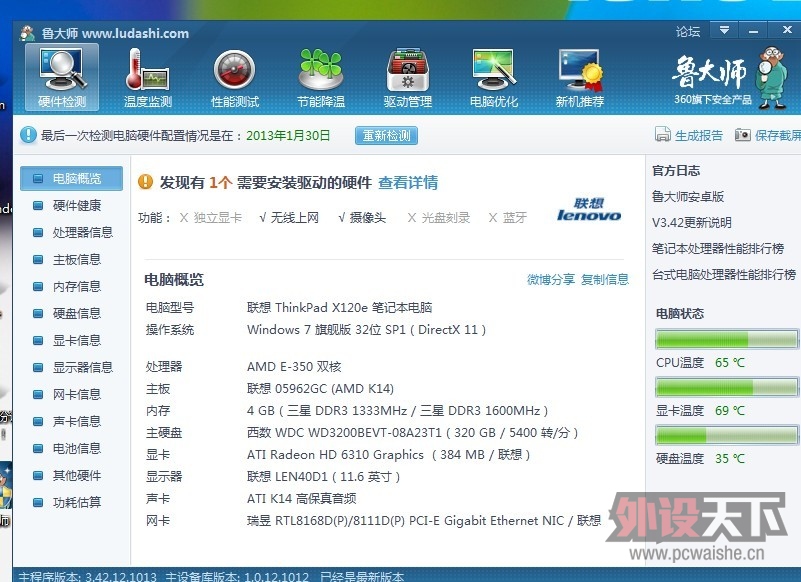This screenshot has width=801, height=582.
Task: Click the Ludashi app icon in the title bar
Action: point(27,33)
